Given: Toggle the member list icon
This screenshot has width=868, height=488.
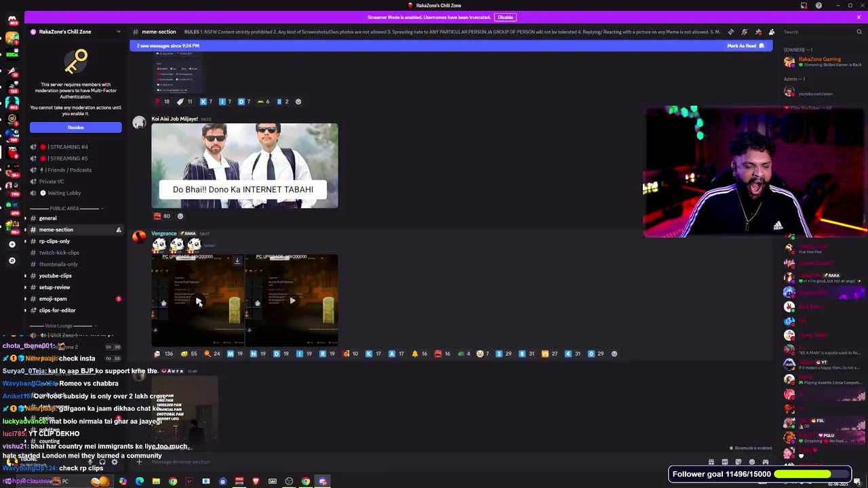Looking at the screenshot, I should [x=772, y=32].
